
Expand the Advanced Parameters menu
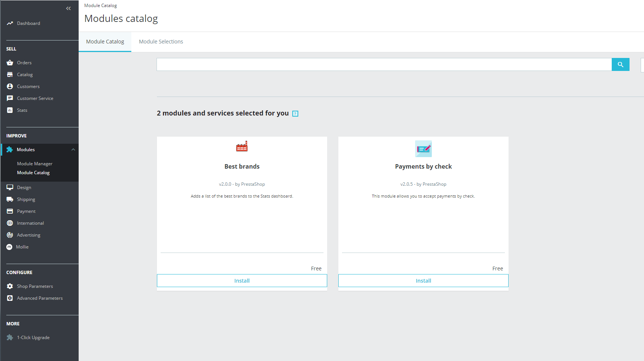click(x=40, y=298)
